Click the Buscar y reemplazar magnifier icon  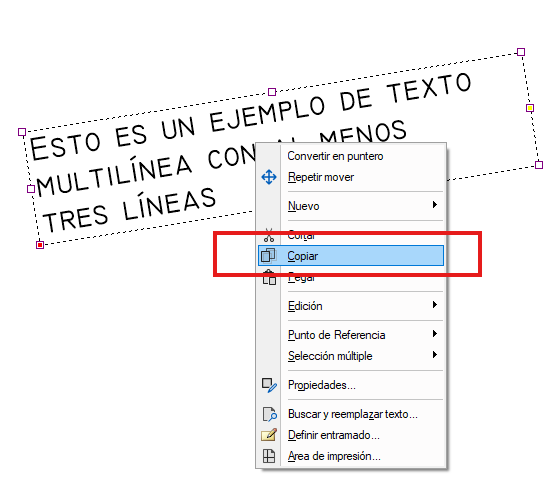point(269,414)
